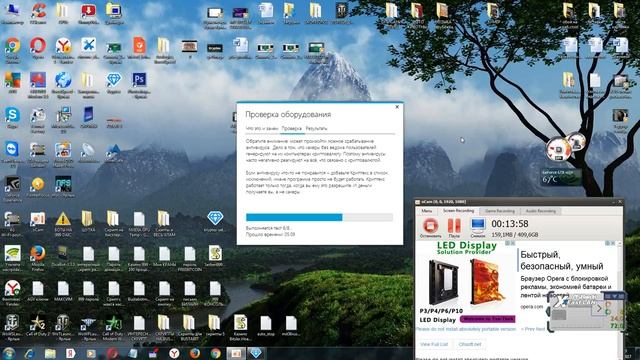This screenshot has width=640, height=360.
Task: Switch to the Kryptex diamond taskbar button
Action: pyautogui.click(x=256, y=353)
